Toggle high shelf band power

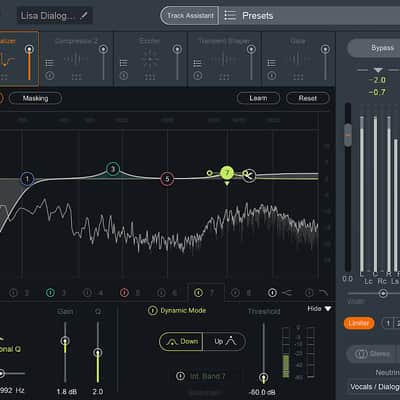click(272, 293)
